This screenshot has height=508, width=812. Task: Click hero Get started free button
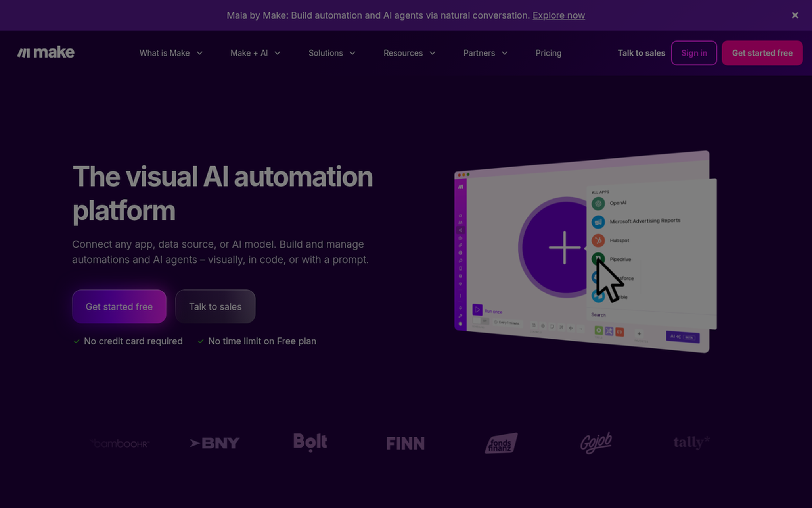point(119,306)
